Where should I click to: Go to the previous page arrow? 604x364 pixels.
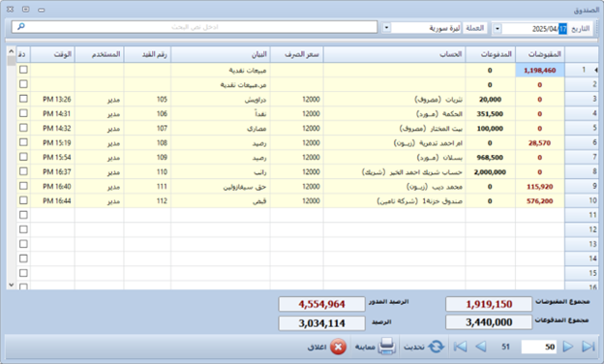point(481,347)
